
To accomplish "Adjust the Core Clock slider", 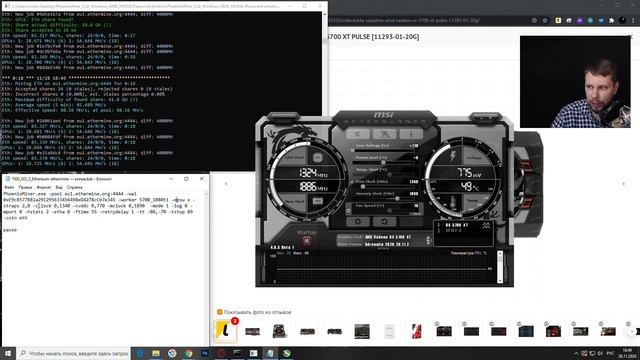I will tap(384, 187).
